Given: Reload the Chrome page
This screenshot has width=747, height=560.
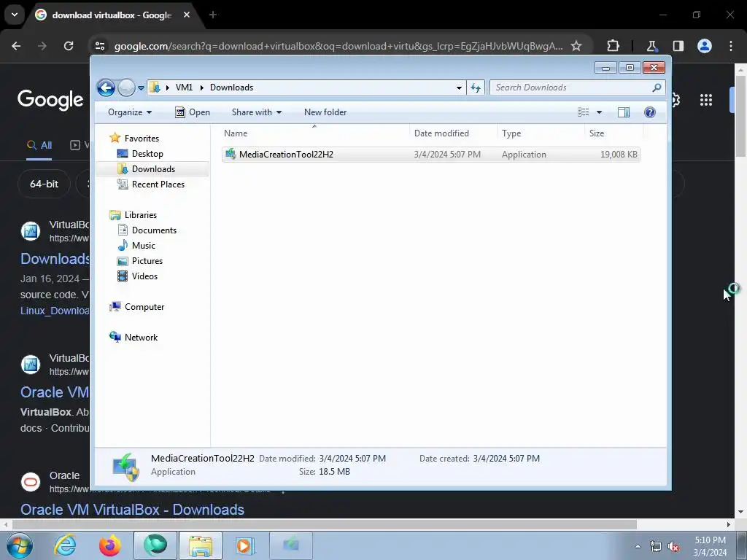Looking at the screenshot, I should click(x=69, y=46).
